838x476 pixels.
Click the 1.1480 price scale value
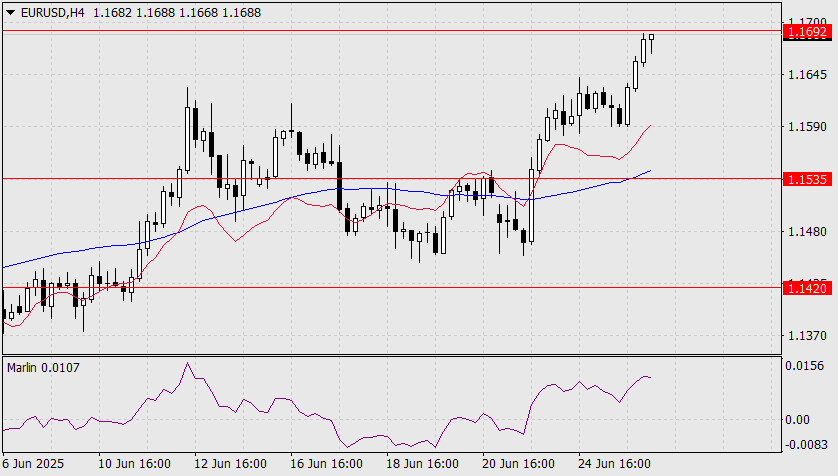[807, 232]
